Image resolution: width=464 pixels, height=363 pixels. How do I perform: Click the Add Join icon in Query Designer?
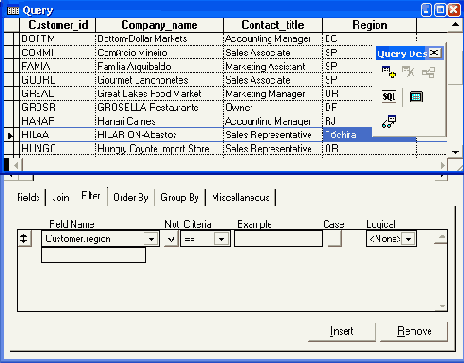pyautogui.click(x=428, y=72)
